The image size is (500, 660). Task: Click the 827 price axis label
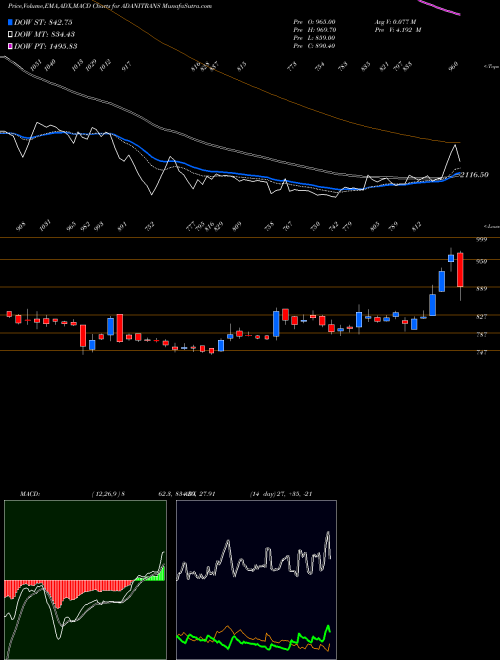coord(481,317)
